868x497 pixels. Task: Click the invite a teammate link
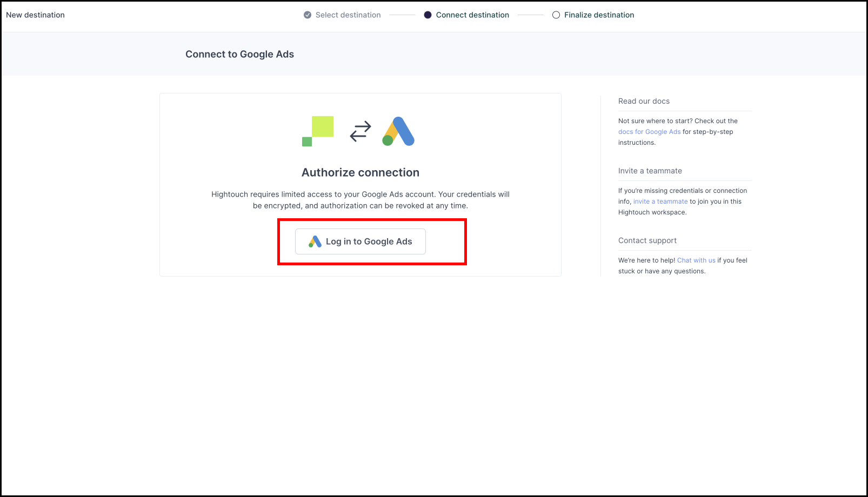point(660,201)
